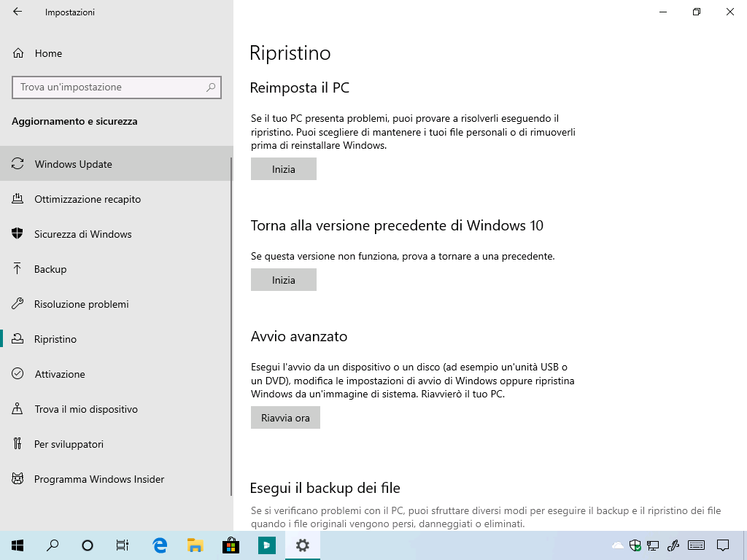Open Cortana circle on taskbar
The width and height of the screenshot is (747, 560).
[x=88, y=545]
